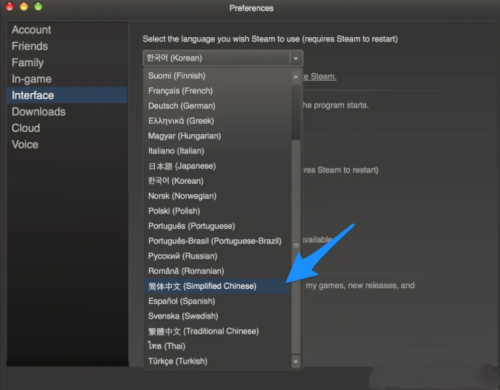Click the language list scroll-down arrow
This screenshot has height=390, width=500.
coord(296,361)
